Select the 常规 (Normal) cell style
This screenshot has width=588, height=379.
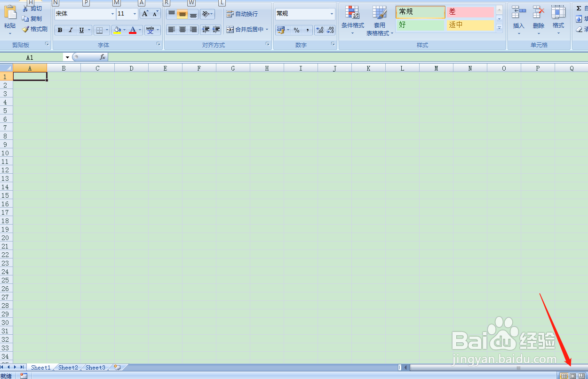(x=421, y=12)
